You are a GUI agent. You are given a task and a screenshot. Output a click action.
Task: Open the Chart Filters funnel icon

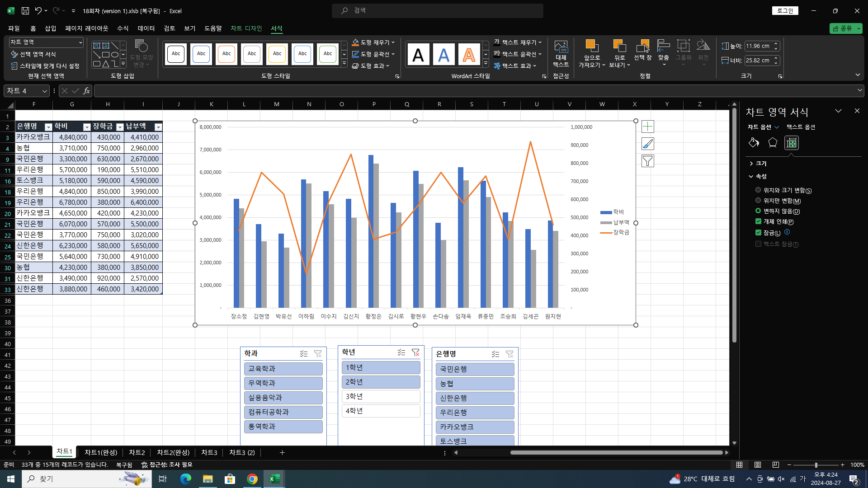(647, 161)
